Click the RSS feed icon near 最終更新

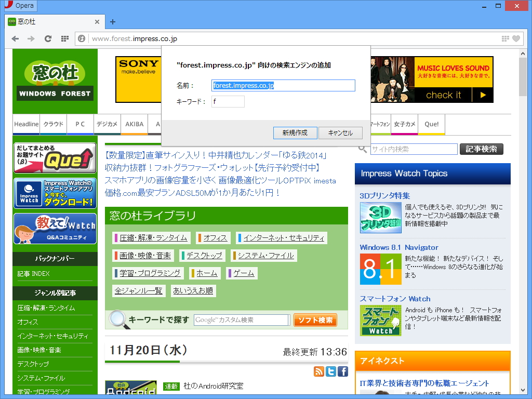pos(319,371)
